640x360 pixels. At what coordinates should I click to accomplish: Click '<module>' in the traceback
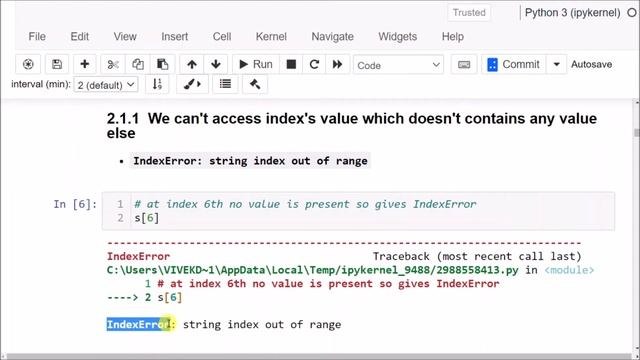(x=569, y=270)
